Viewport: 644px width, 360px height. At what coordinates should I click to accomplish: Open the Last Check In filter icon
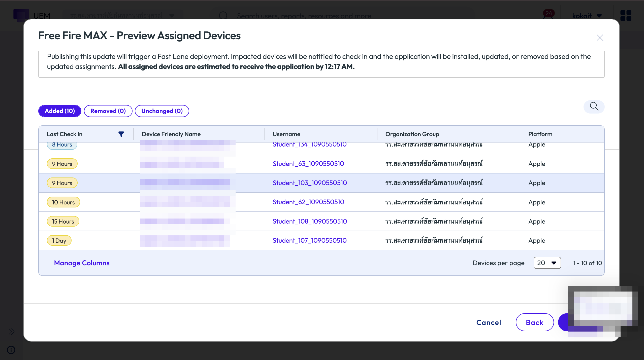click(121, 134)
